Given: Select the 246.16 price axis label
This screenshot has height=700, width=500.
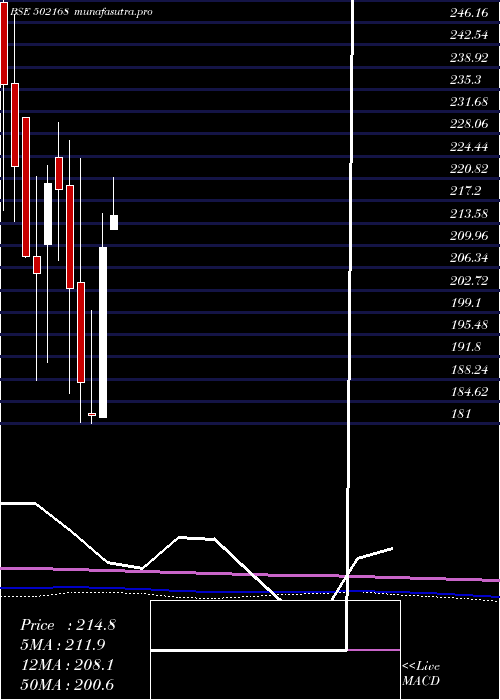Looking at the screenshot, I should [x=469, y=13].
